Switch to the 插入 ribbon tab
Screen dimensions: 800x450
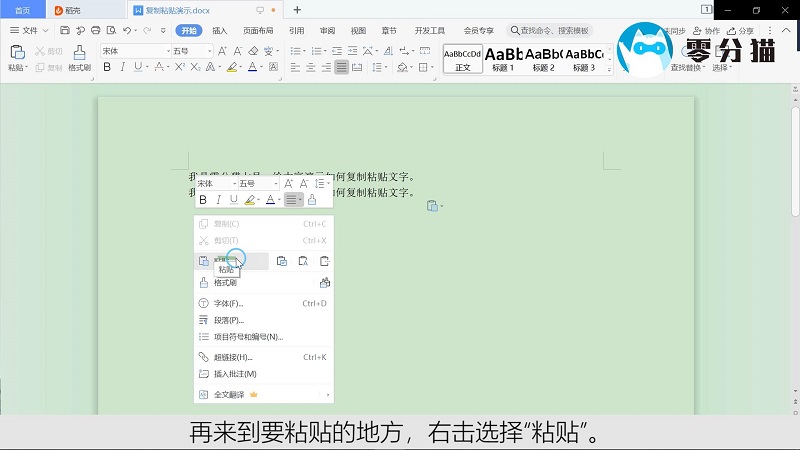pyautogui.click(x=220, y=31)
